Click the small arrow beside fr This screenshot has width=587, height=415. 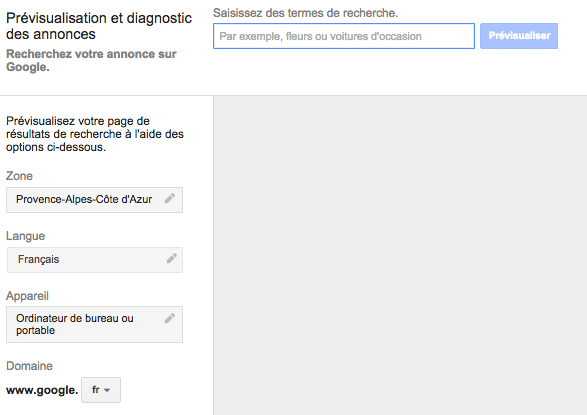click(107, 390)
